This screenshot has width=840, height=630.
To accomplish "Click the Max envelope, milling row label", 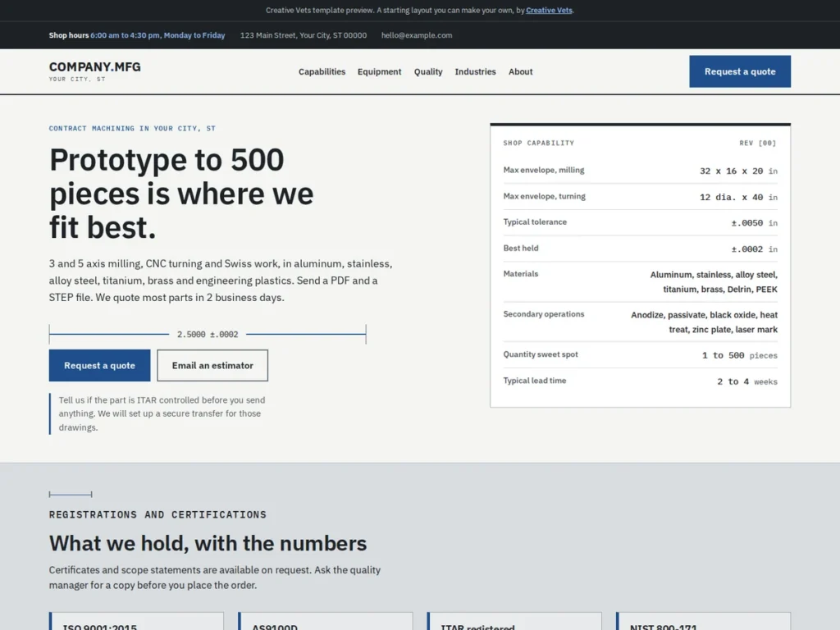I will point(544,170).
